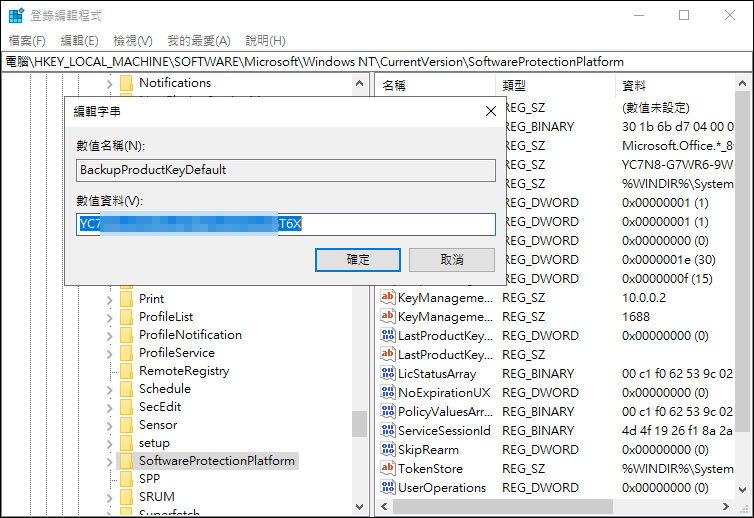Click the SecEdit folder icon

click(x=126, y=407)
